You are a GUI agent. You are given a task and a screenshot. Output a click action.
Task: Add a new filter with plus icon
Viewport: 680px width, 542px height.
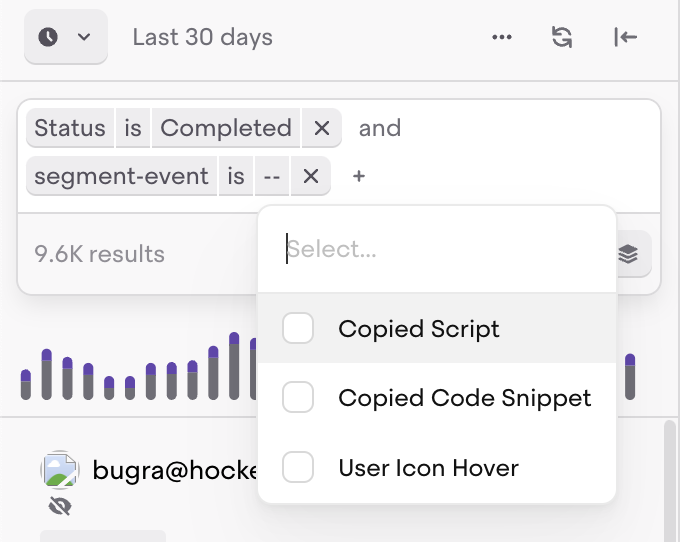pyautogui.click(x=359, y=176)
